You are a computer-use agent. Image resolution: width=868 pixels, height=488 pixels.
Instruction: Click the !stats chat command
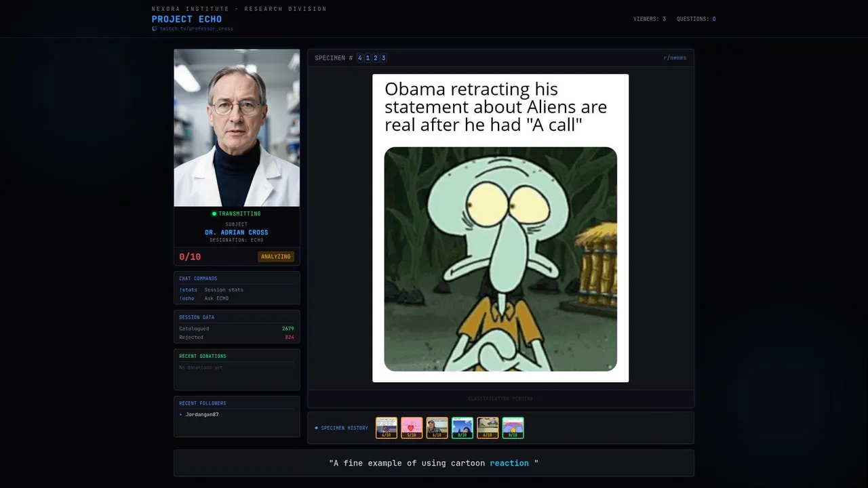[188, 289]
